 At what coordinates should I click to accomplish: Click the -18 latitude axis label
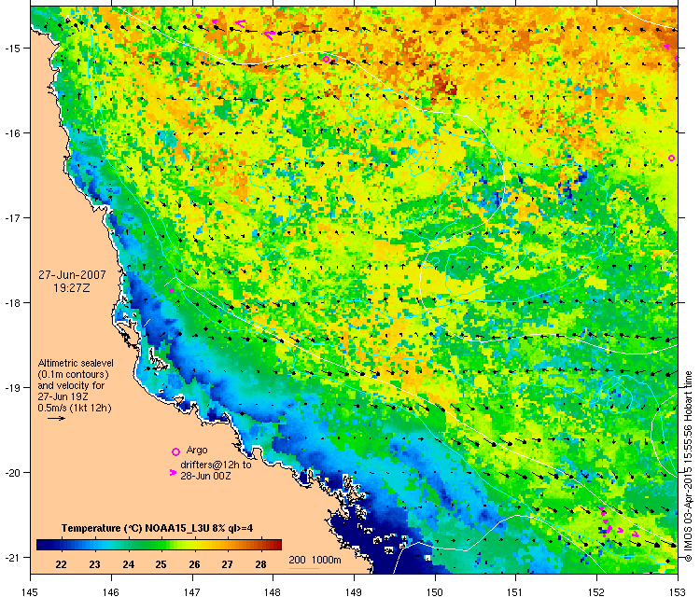point(12,302)
